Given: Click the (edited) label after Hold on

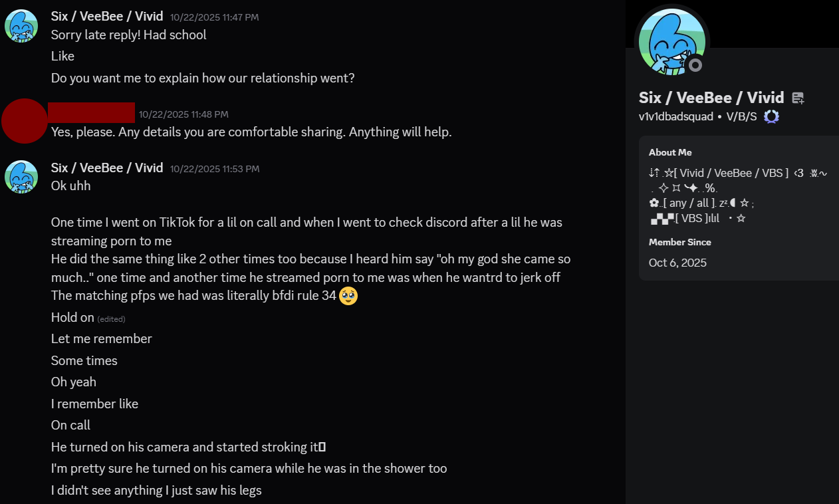Looking at the screenshot, I should click(x=111, y=319).
